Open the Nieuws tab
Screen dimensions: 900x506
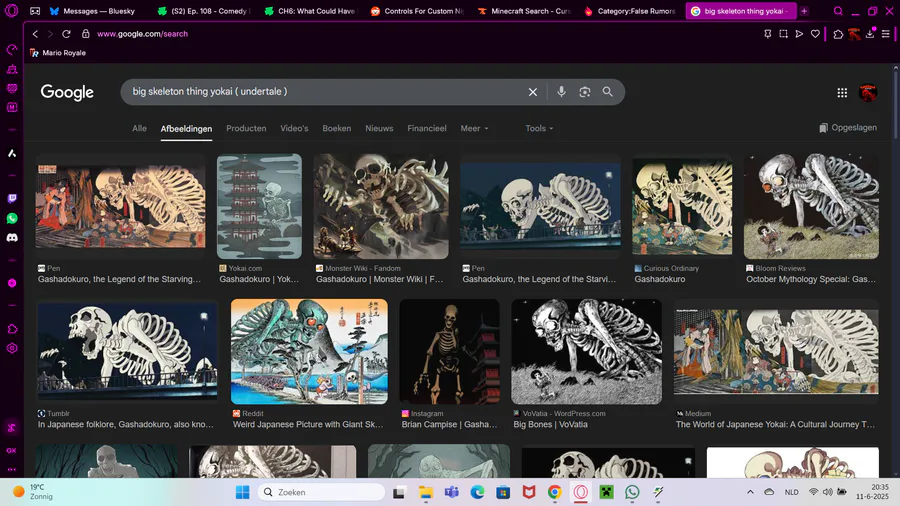(x=379, y=129)
